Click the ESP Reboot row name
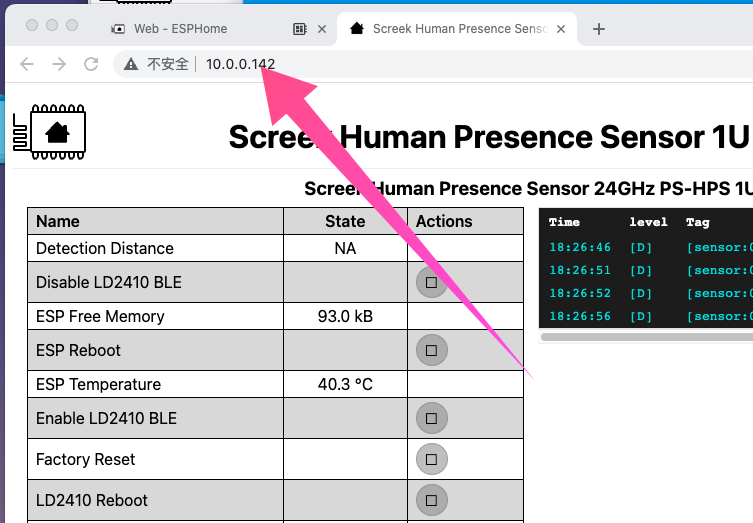753x523 pixels. [x=78, y=351]
